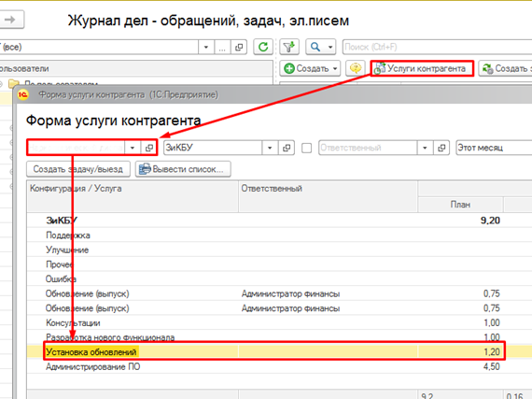Click the filter funnel icon
The image size is (532, 399).
point(289,47)
